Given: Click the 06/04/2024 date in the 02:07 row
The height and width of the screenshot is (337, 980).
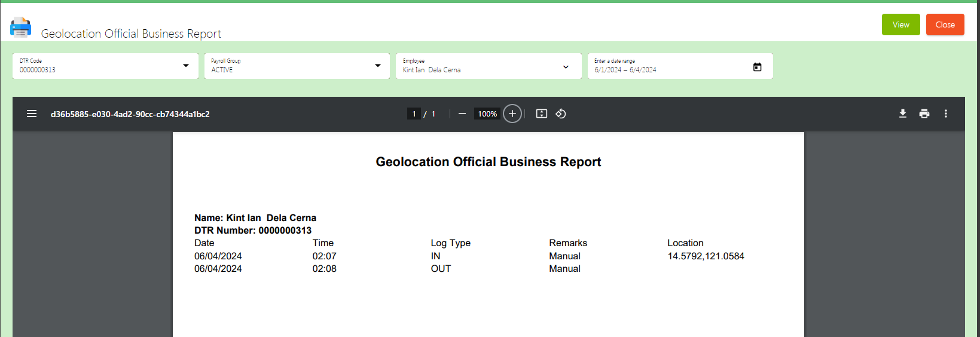Looking at the screenshot, I should pos(218,256).
